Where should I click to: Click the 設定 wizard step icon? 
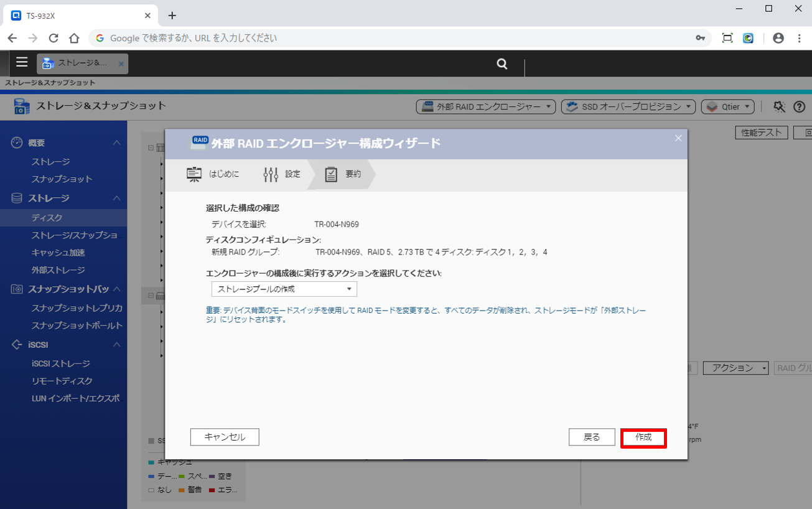(271, 174)
